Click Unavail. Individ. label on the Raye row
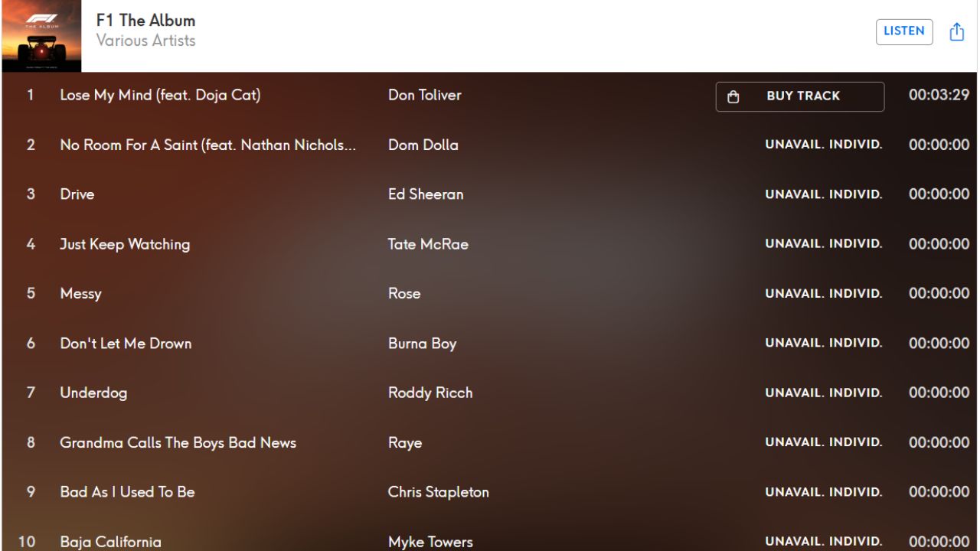 pos(824,442)
